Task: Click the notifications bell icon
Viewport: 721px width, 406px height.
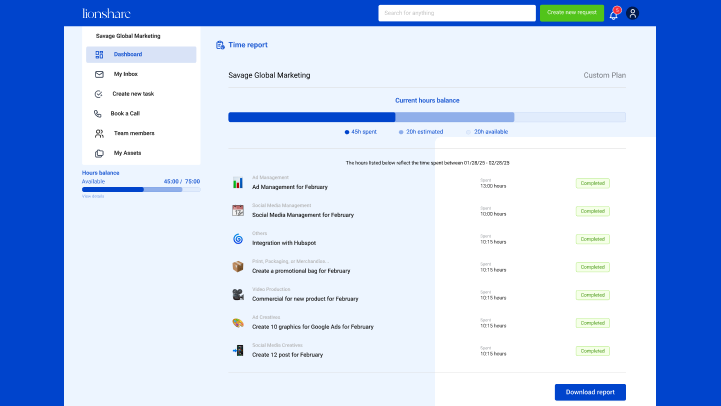Action: pyautogui.click(x=613, y=14)
